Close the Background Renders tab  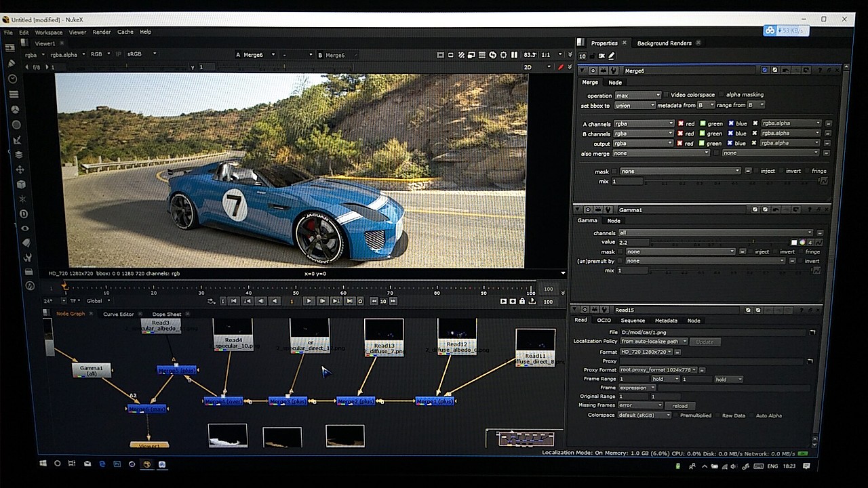click(x=698, y=43)
